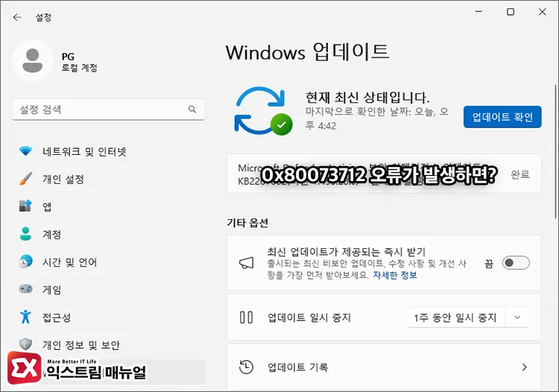This screenshot has height=392, width=559.
Task: Open 네트워크 및 인터넷 settings
Action: 84,152
